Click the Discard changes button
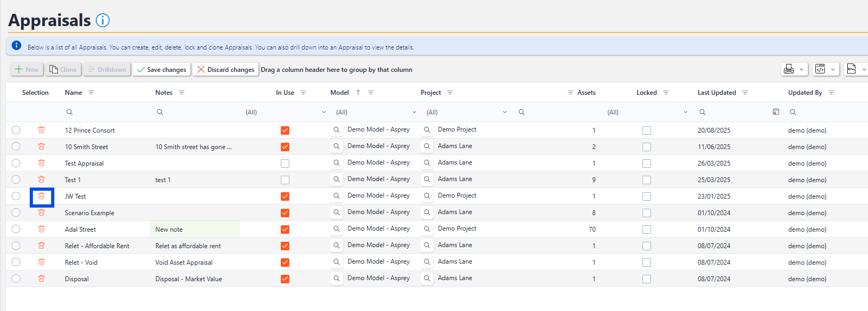 226,70
